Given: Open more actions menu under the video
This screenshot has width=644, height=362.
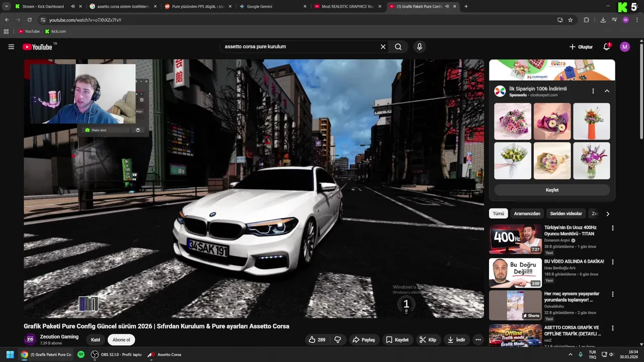Looking at the screenshot, I should click(478, 340).
